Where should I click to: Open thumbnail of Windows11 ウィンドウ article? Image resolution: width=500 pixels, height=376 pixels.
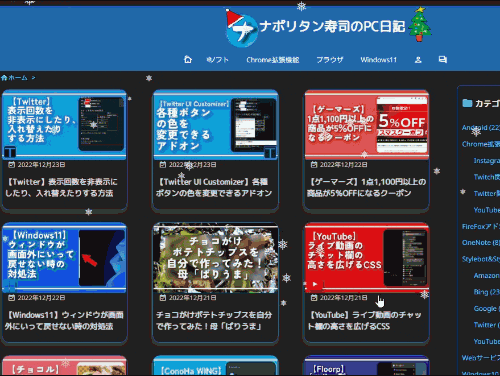[64, 258]
